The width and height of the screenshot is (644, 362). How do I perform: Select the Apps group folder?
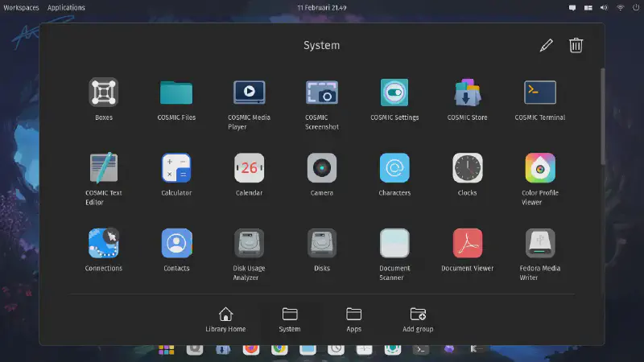point(353,319)
